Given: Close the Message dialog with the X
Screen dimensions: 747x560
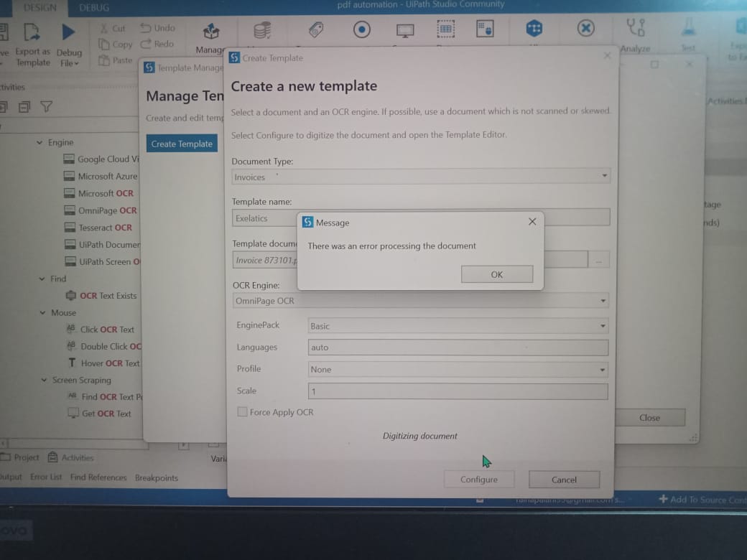Looking at the screenshot, I should coord(532,222).
